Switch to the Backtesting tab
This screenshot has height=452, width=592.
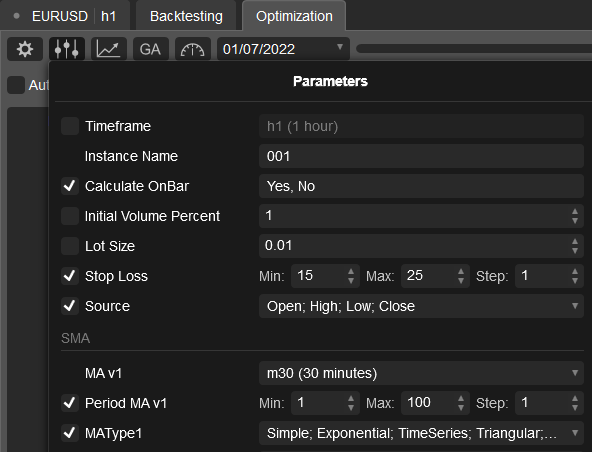click(186, 16)
